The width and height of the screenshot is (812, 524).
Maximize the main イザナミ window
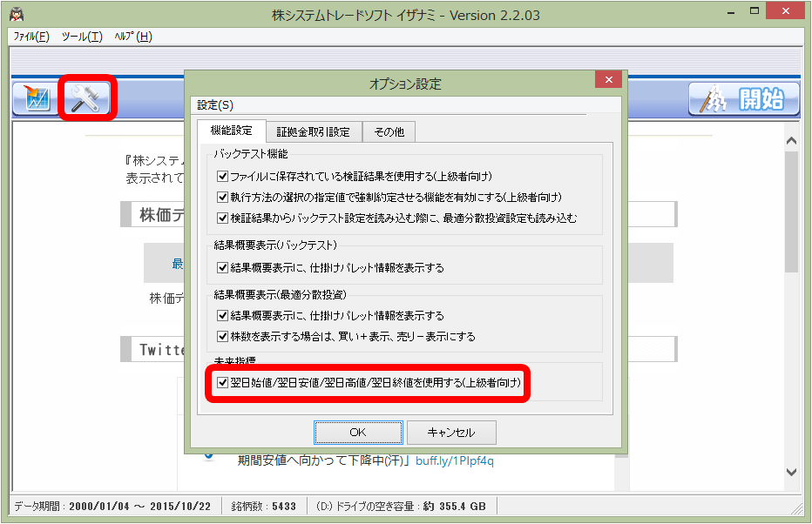[754, 12]
